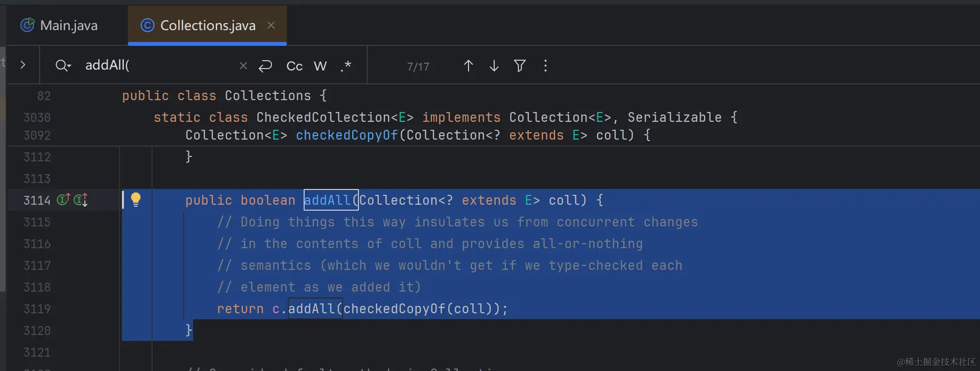Open the search filter options
This screenshot has height=371, width=980.
(x=520, y=66)
